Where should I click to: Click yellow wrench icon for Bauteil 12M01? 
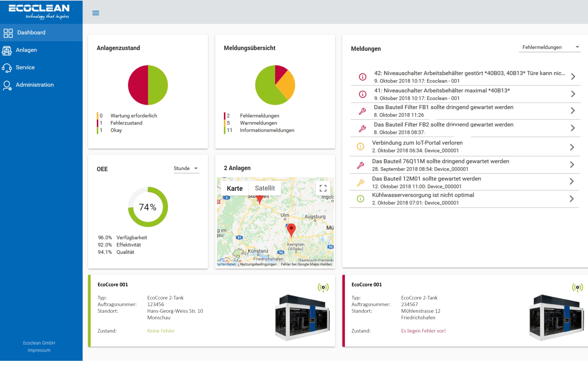click(x=360, y=183)
